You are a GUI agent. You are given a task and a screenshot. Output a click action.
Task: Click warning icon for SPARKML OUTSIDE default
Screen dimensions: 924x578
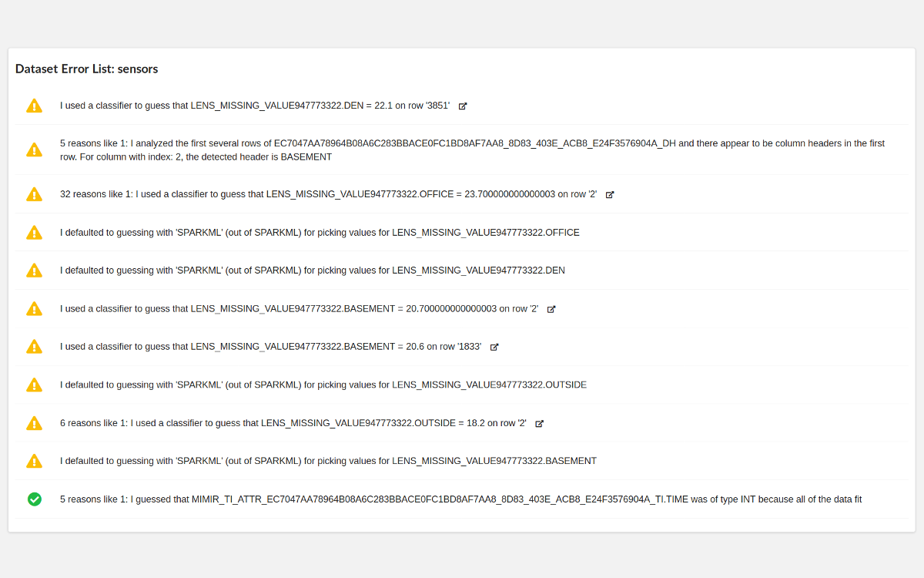tap(35, 385)
